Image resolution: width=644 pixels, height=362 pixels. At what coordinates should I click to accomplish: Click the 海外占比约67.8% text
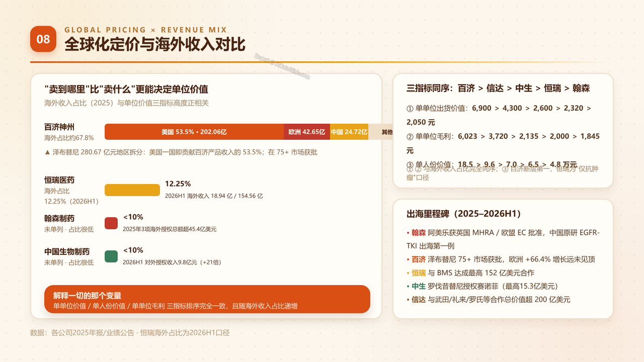69,137
